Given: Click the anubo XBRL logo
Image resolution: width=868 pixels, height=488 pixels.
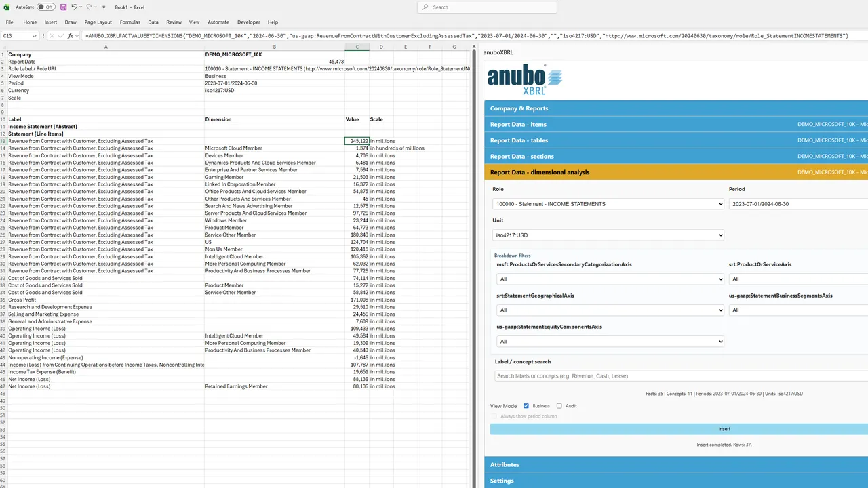Looking at the screenshot, I should click(525, 79).
